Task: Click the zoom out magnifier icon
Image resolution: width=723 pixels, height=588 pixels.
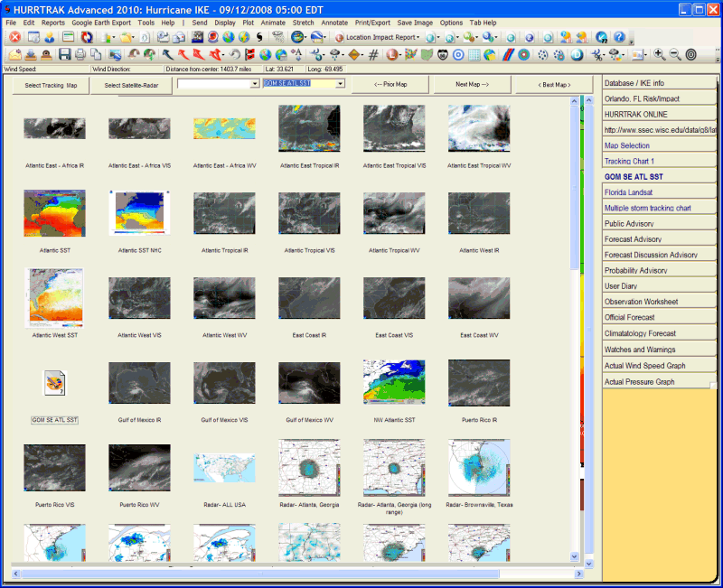Action: pyautogui.click(x=675, y=55)
